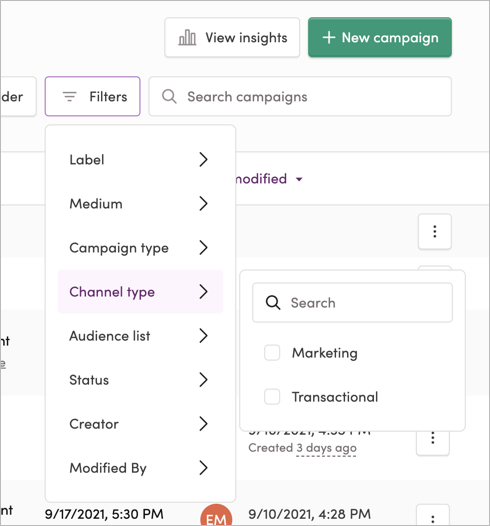The height and width of the screenshot is (526, 490).
Task: Open the Status filter submenu
Action: (140, 380)
